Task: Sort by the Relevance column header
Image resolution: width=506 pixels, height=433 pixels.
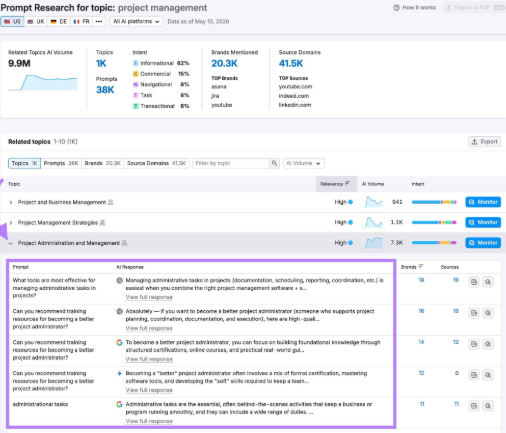Action: click(x=336, y=184)
